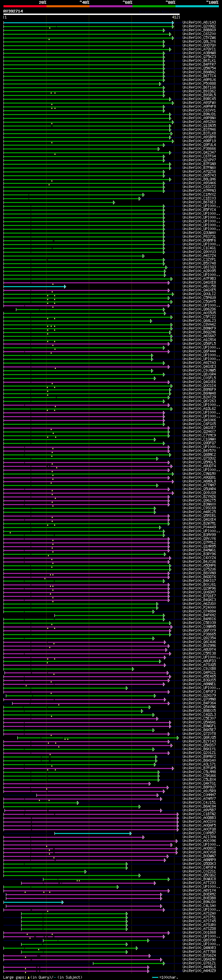Open hit UniRef100_A7QVI1
The height and width of the screenshot is (980, 222).
tap(199, 49)
